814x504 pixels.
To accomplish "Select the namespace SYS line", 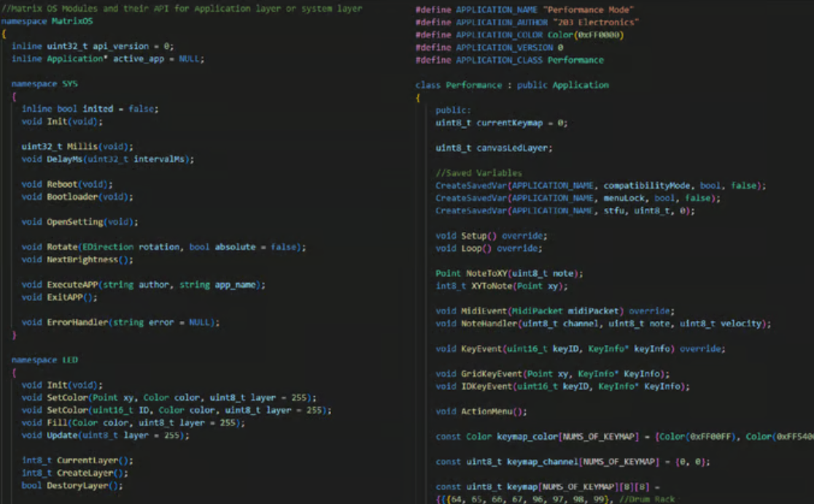I will pyautogui.click(x=44, y=84).
